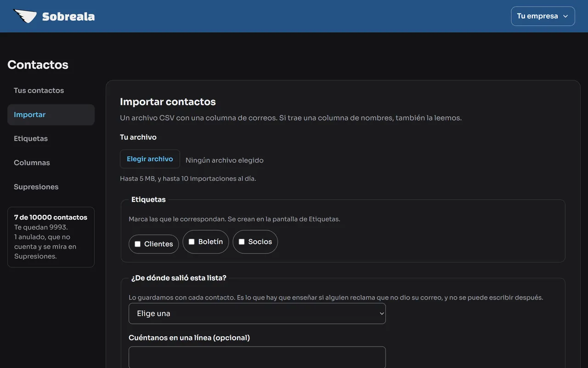Focus the Cuéntanos en una línea field

(257, 357)
